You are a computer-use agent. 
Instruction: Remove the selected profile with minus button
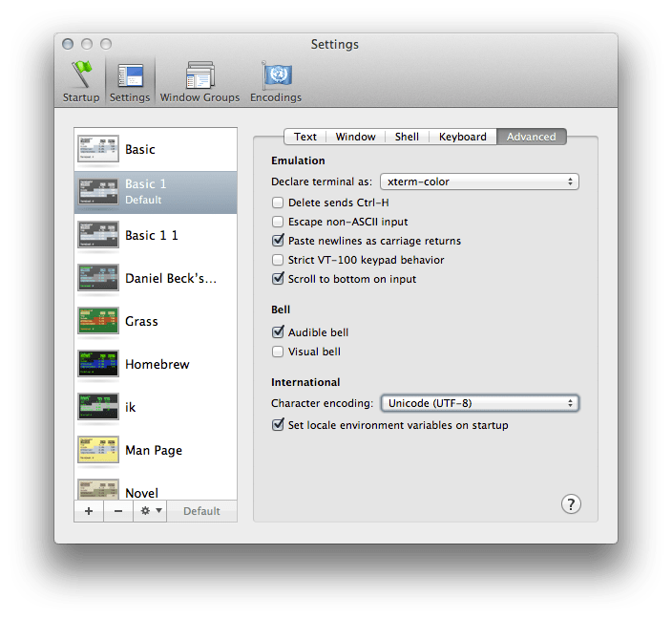pos(118,511)
